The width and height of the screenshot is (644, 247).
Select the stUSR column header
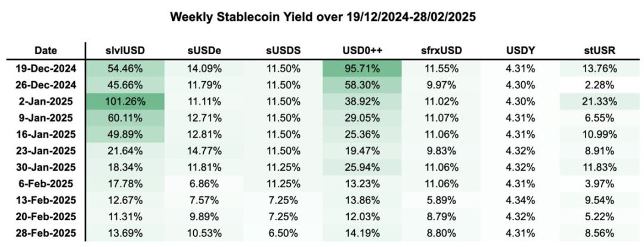pos(600,51)
